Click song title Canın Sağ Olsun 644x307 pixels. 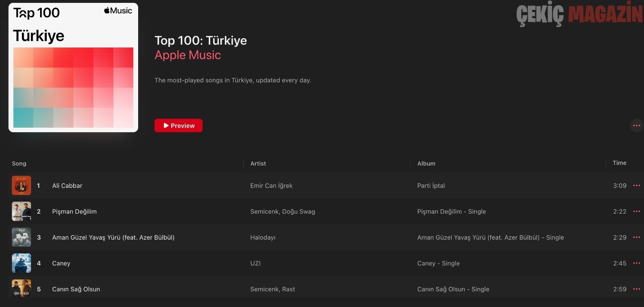click(x=76, y=289)
